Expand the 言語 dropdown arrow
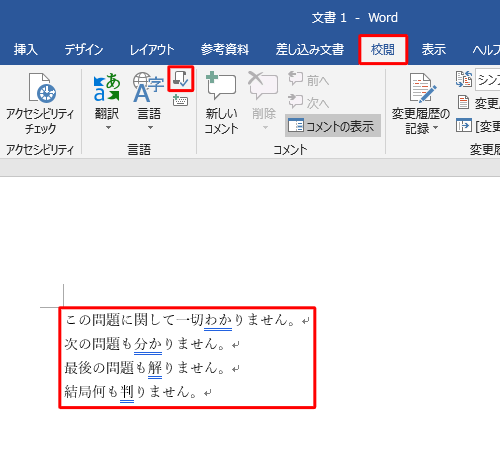This screenshot has height=469, width=500. point(150,128)
